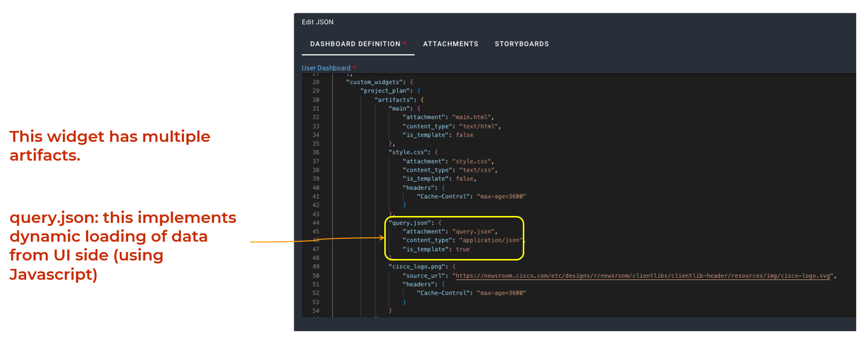Select the Dashboard Definition tab
Image resolution: width=868 pixels, height=344 pixels.
[355, 44]
